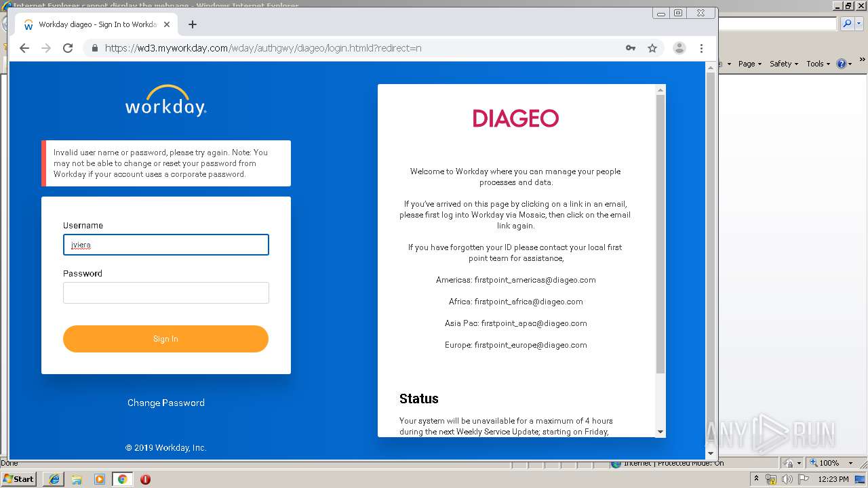Click the Username field
The image size is (868, 488).
166,245
